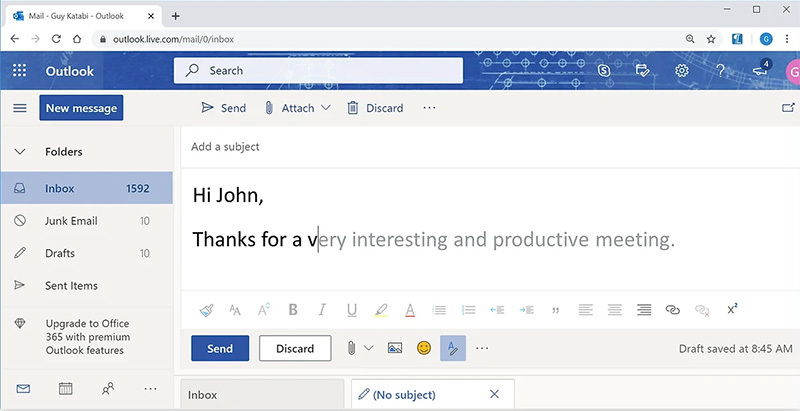Choose the text highlight color tool

pos(380,310)
